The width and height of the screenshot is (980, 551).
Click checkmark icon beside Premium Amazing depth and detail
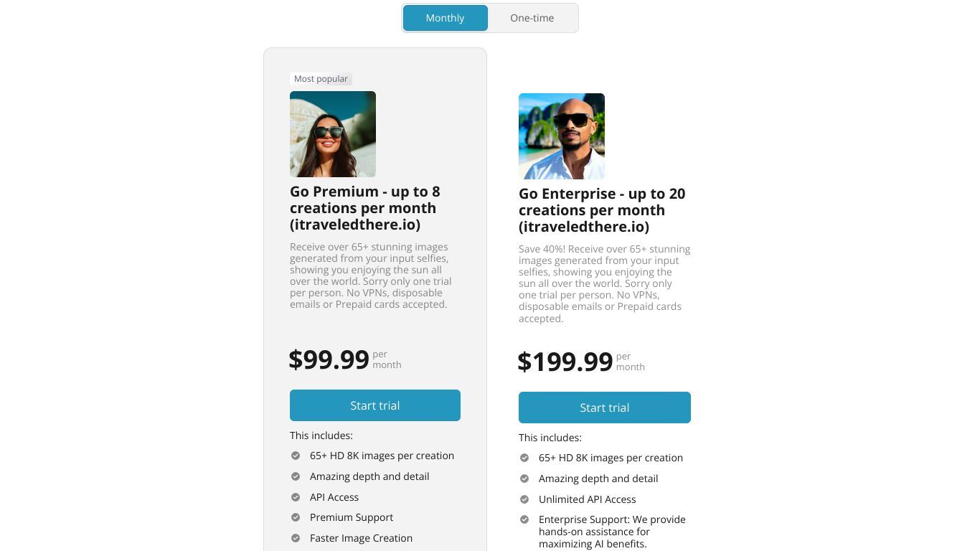(296, 476)
